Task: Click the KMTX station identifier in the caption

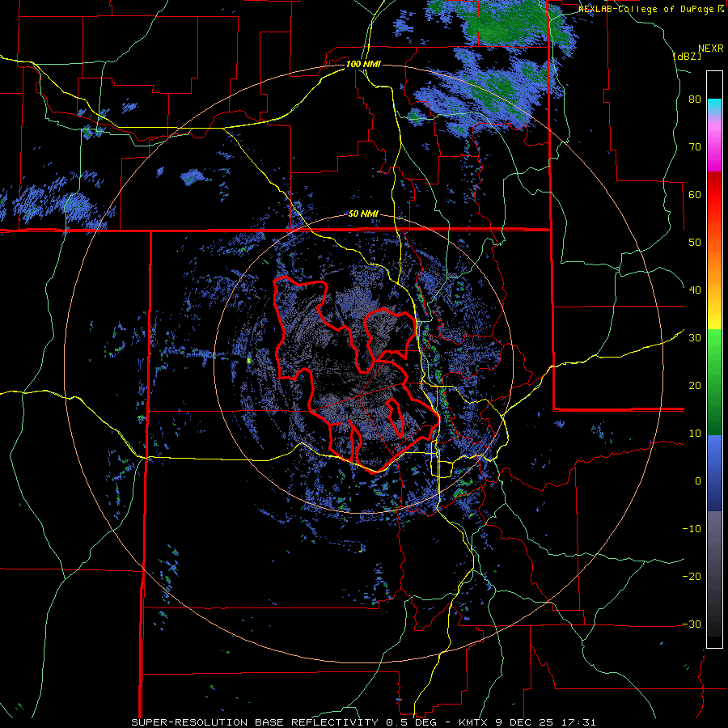Action: [x=475, y=722]
